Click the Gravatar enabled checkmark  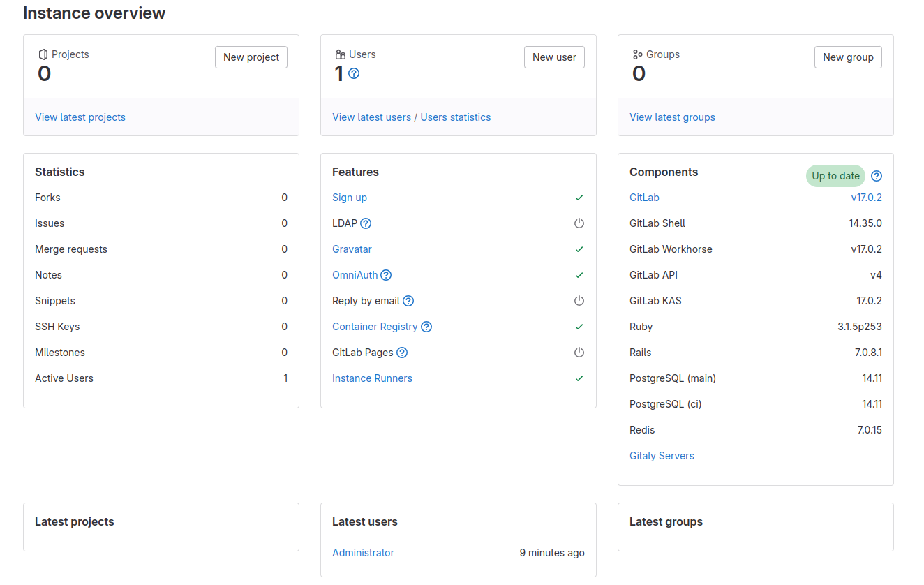click(x=579, y=249)
